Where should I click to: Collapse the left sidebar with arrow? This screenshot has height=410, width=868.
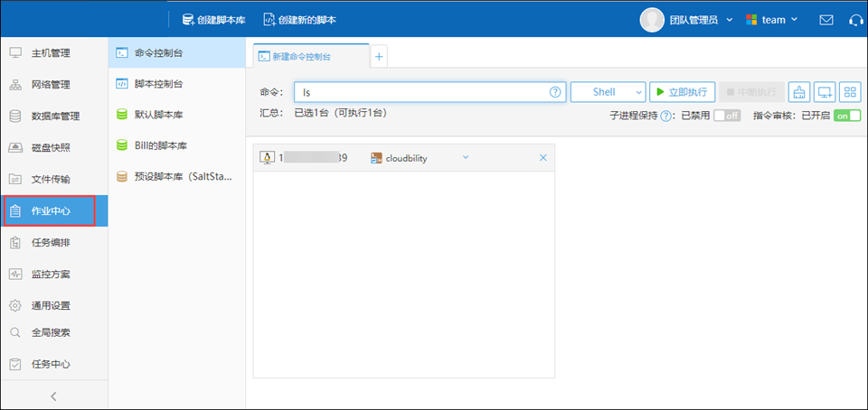tap(53, 396)
